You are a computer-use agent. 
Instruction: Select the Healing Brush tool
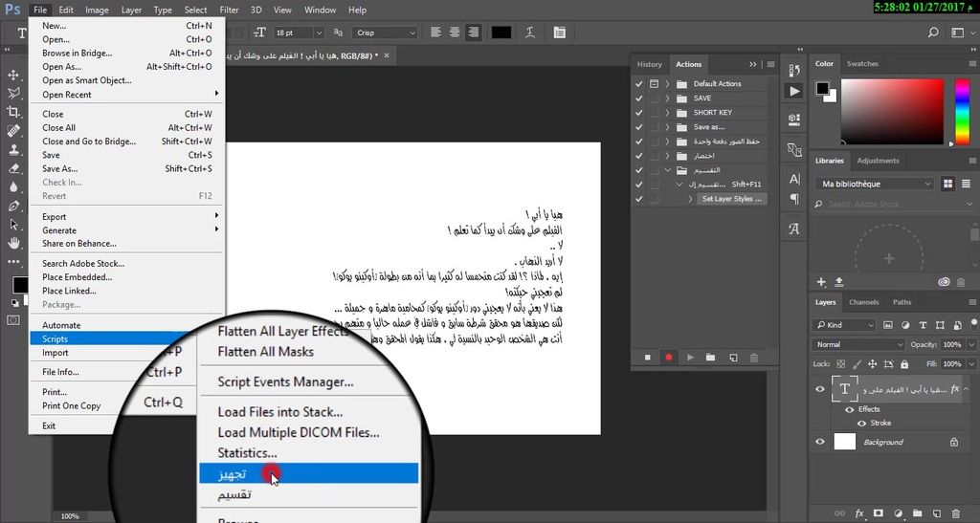(13, 130)
